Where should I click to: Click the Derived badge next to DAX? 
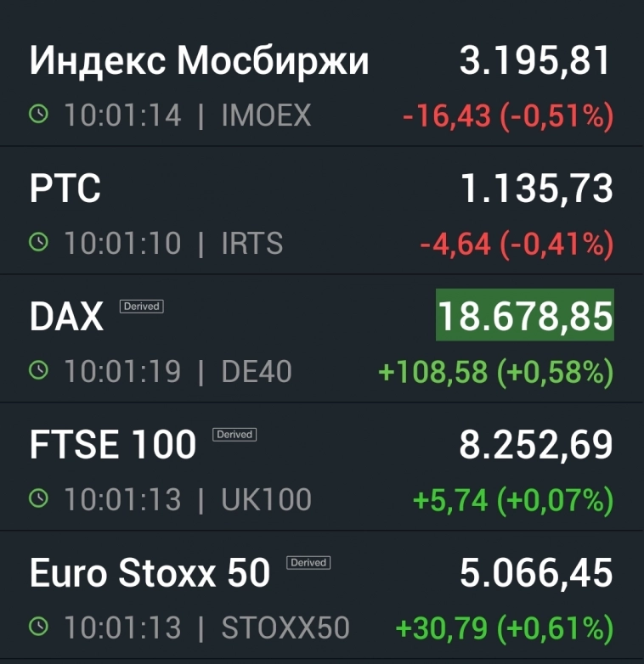click(141, 306)
